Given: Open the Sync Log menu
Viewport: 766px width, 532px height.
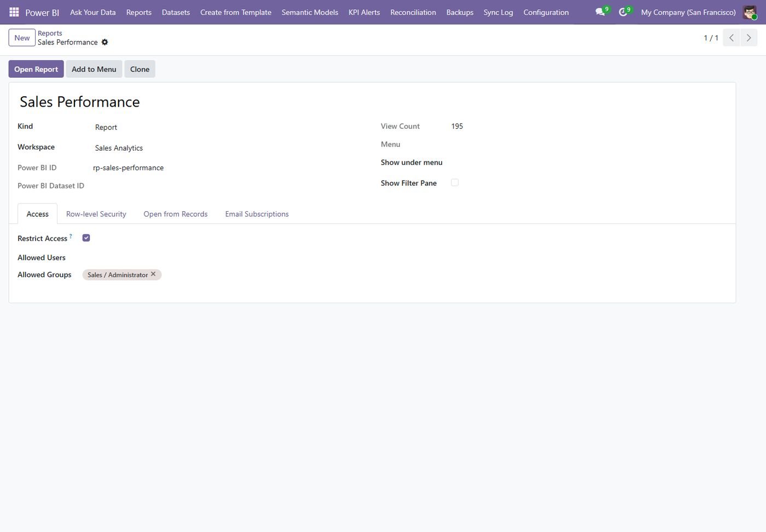Looking at the screenshot, I should coord(498,12).
